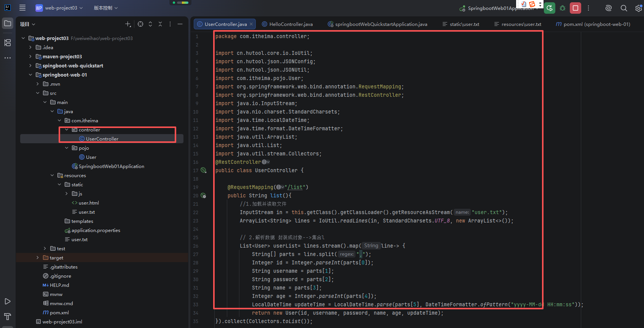
Task: Open the Run tool window
Action: point(8,301)
